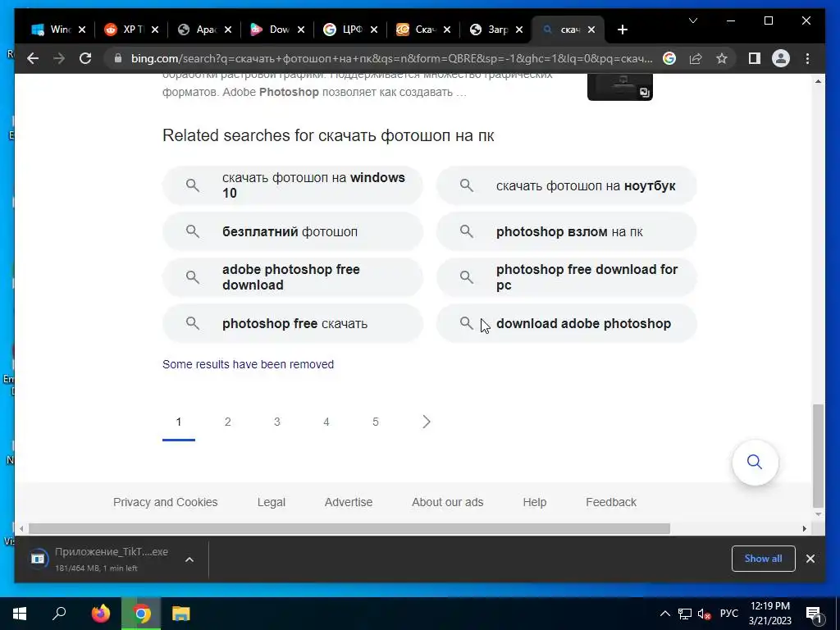Open the Chrome profile avatar
This screenshot has height=630, width=840.
click(x=781, y=58)
